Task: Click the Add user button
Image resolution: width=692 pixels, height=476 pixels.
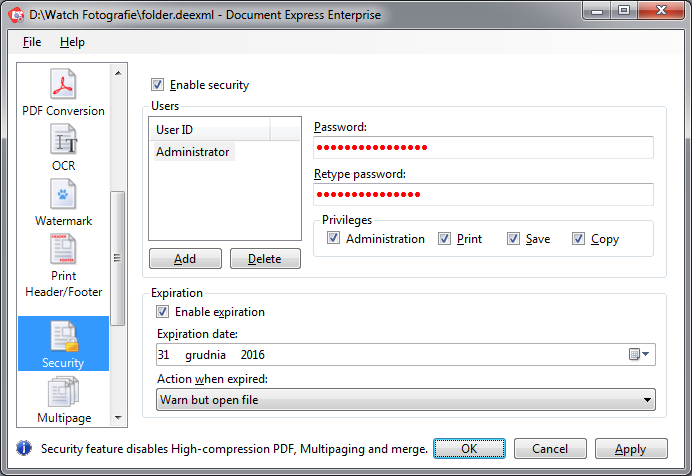Action: 185,259
